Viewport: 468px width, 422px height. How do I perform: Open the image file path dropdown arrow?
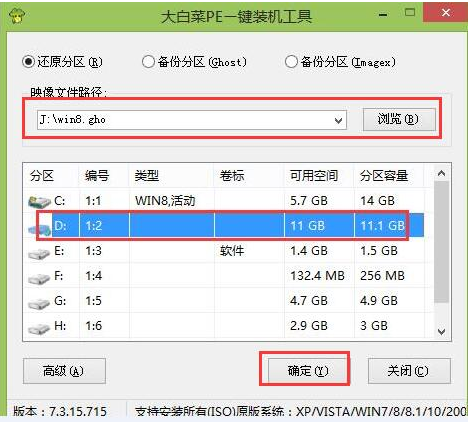click(x=338, y=120)
